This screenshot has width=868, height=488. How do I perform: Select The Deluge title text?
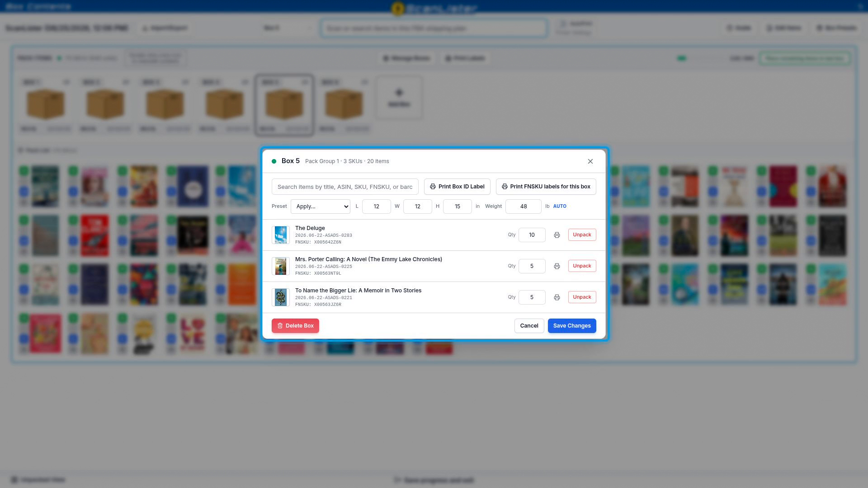(x=310, y=228)
